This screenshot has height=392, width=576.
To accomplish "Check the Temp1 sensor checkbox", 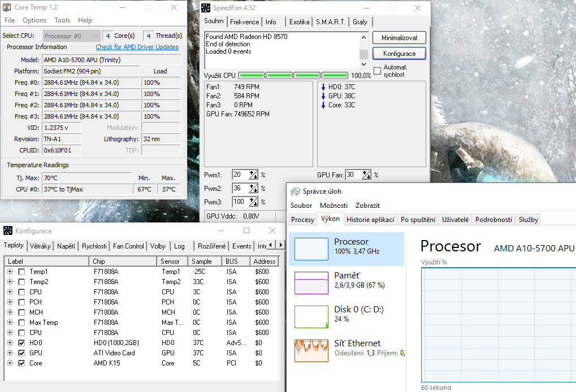I will pyautogui.click(x=21, y=272).
